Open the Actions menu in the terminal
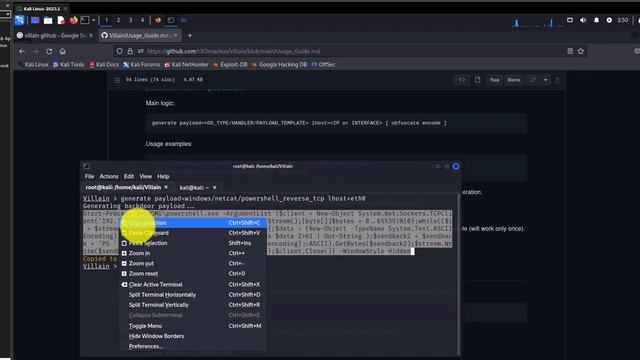 (x=109, y=176)
